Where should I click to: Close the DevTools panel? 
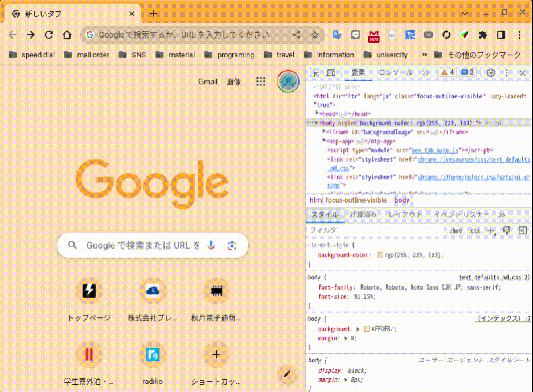[x=523, y=73]
